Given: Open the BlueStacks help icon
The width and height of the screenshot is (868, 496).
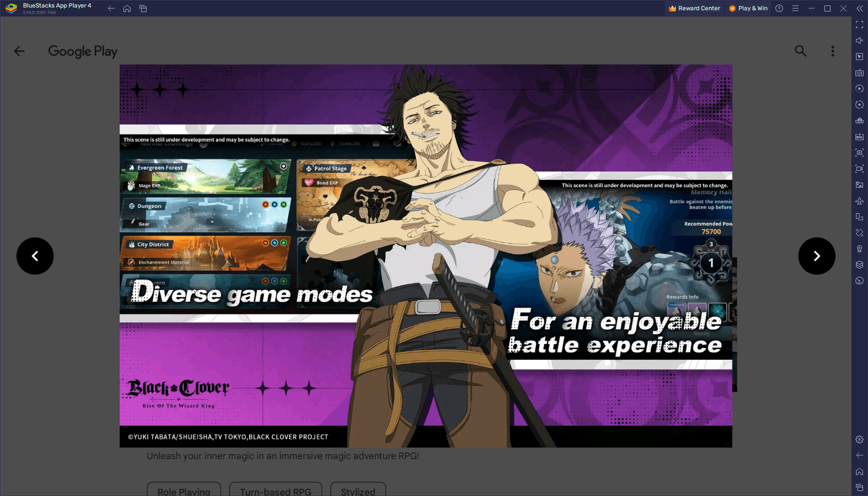Looking at the screenshot, I should (x=779, y=9).
